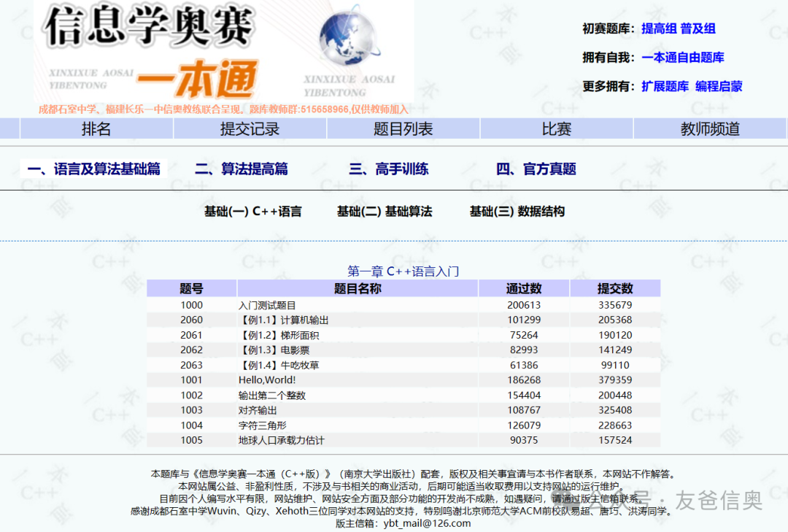The height and width of the screenshot is (532, 788).
Task: Click problem number 2063
Action: 191,365
